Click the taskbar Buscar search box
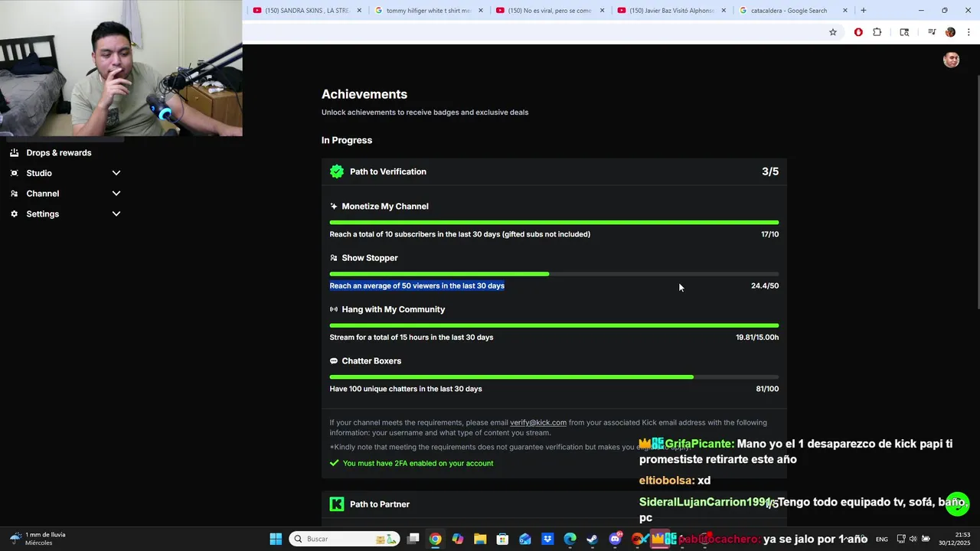This screenshot has width=980, height=551. point(345,539)
